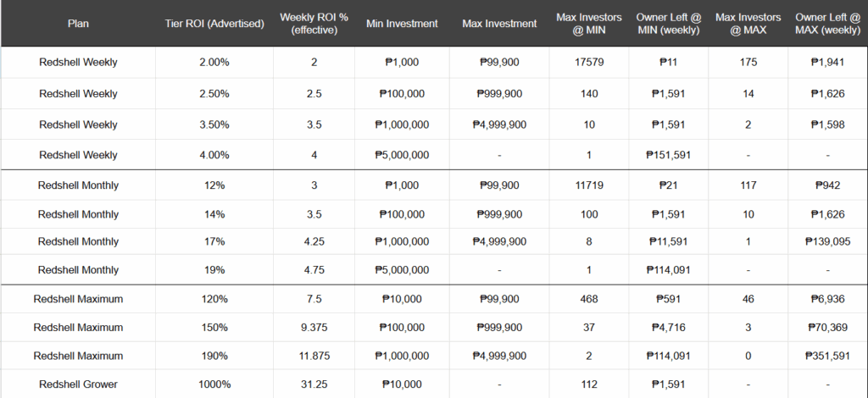Screen dimensions: 868x398
Task: Select the Max Investors @ MAX header
Action: (x=748, y=24)
